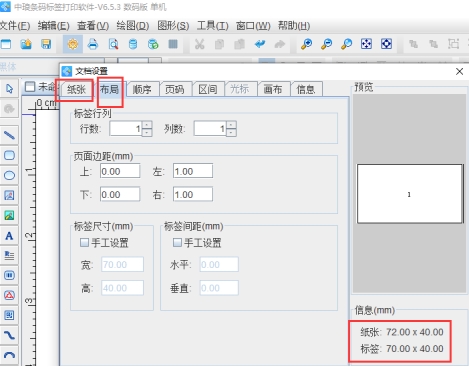The image size is (469, 367).
Task: Open the 绘图(D) menu
Action: point(133,26)
